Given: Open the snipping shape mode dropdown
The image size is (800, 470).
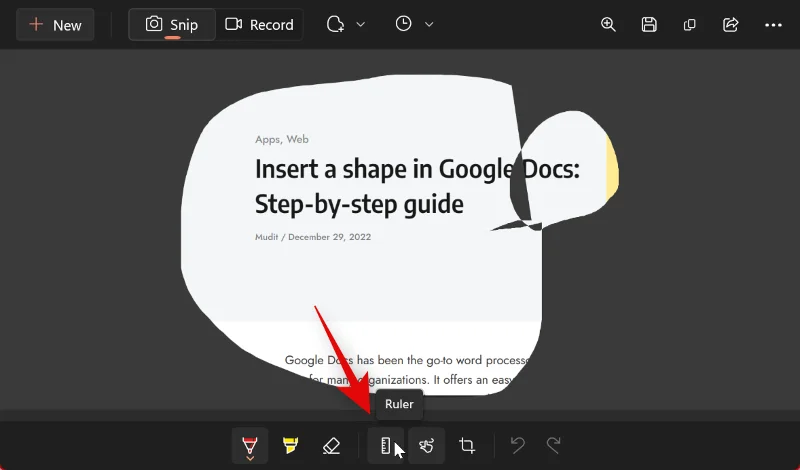Looking at the screenshot, I should tap(346, 25).
